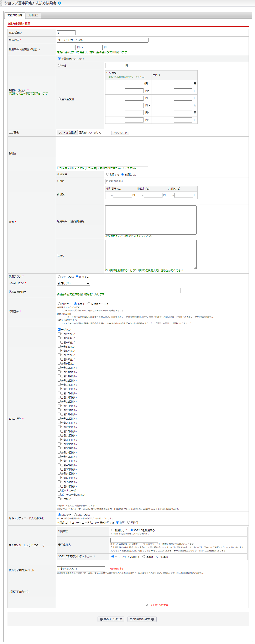Image resolution: width=255 pixels, height=644 pixels.
Task: Set blank security code to 不許可
Action: point(129,522)
